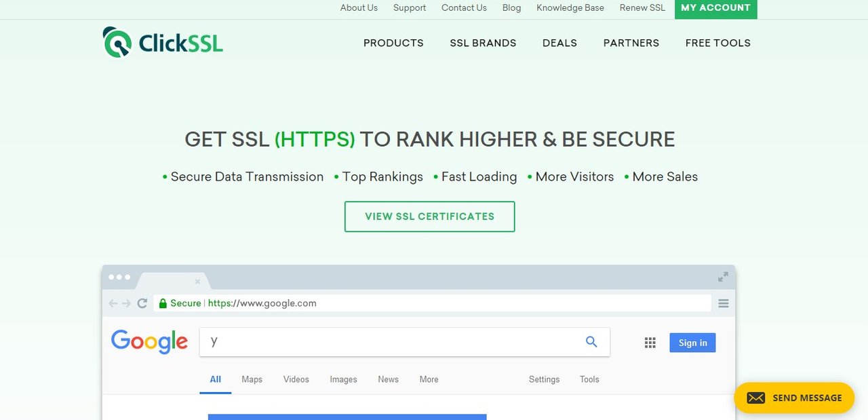
Task: Open the Google apps grid icon
Action: (650, 343)
